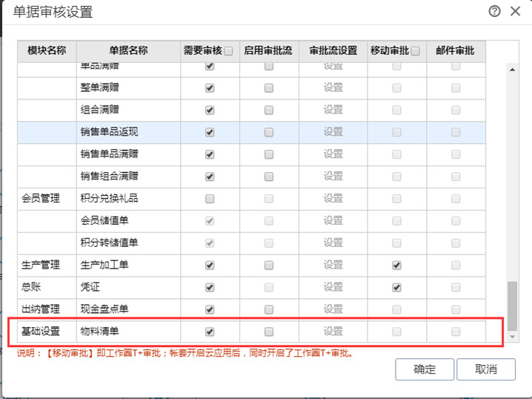
Task: Click scrollbar up arrow in table
Action: [511, 70]
